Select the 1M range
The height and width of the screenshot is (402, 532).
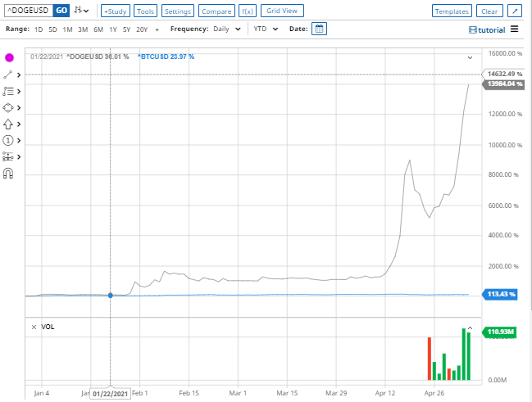click(67, 29)
